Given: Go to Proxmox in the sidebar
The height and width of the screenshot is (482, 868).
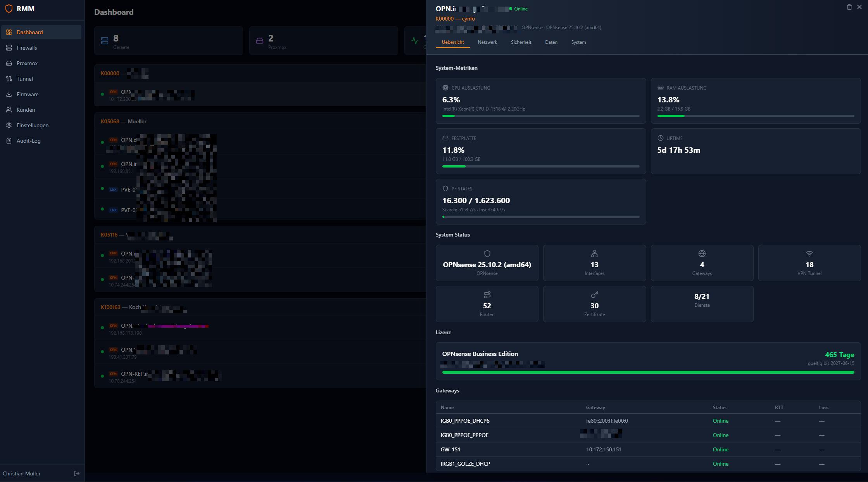Looking at the screenshot, I should coord(41,63).
